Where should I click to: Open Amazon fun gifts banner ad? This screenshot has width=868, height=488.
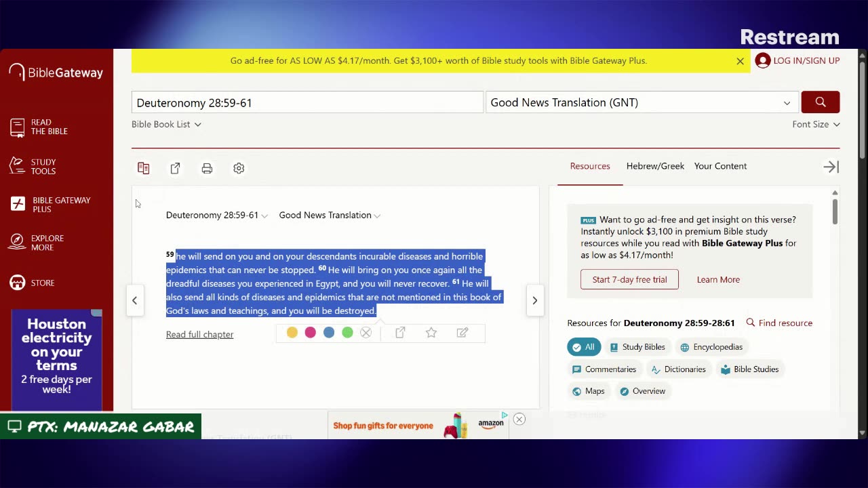[418, 425]
